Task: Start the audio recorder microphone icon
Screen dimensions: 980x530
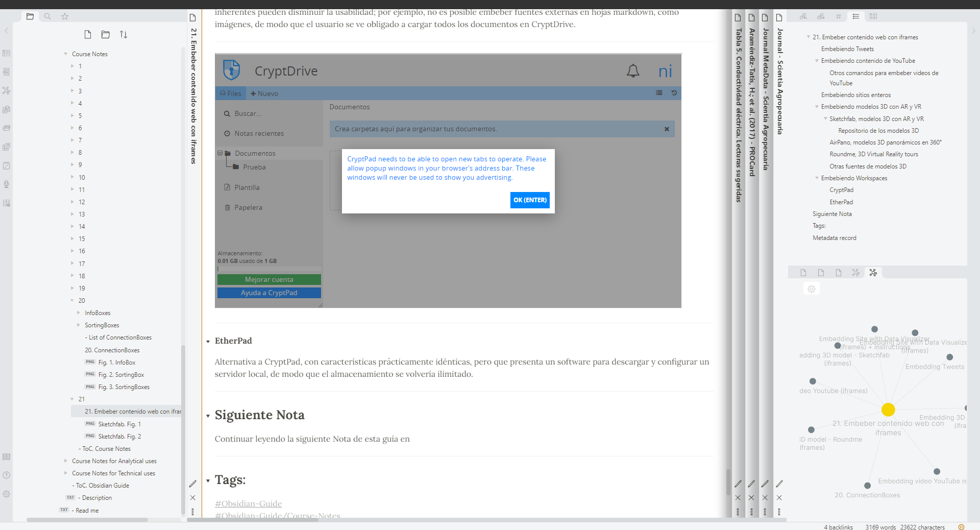Action: pos(6,184)
